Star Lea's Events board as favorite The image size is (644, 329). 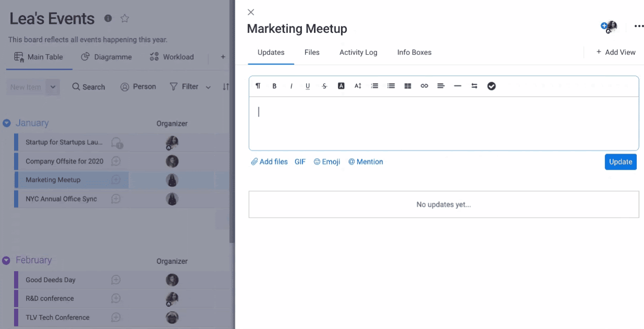(x=125, y=19)
